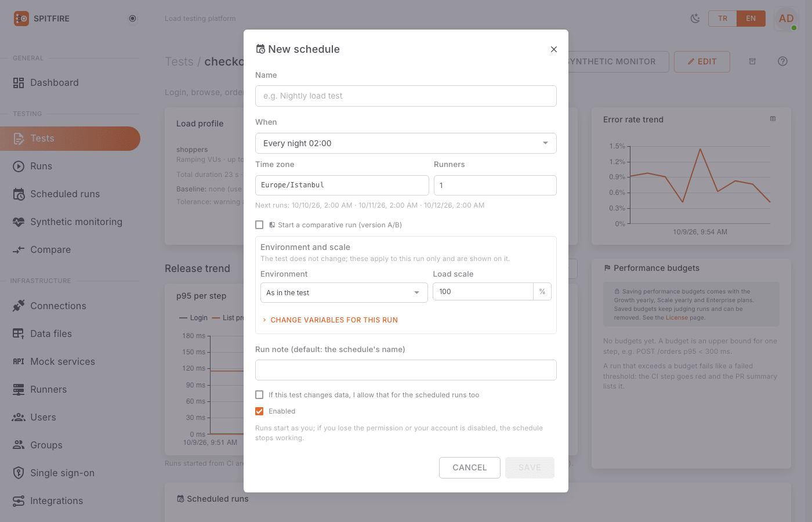Viewport: 812px width, 522px height.
Task: Check allow data changes for scheduled runs
Action: click(x=259, y=395)
